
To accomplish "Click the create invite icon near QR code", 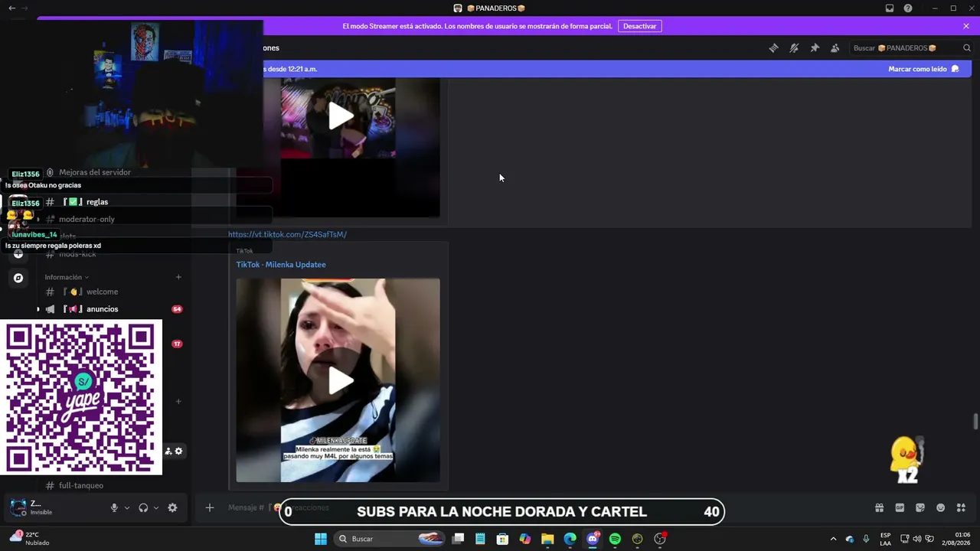I will [168, 452].
